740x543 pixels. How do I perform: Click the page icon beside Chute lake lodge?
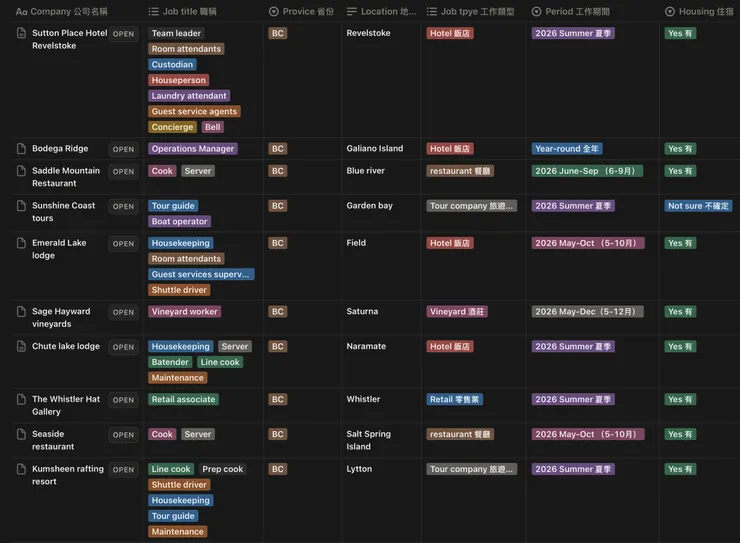pos(21,346)
